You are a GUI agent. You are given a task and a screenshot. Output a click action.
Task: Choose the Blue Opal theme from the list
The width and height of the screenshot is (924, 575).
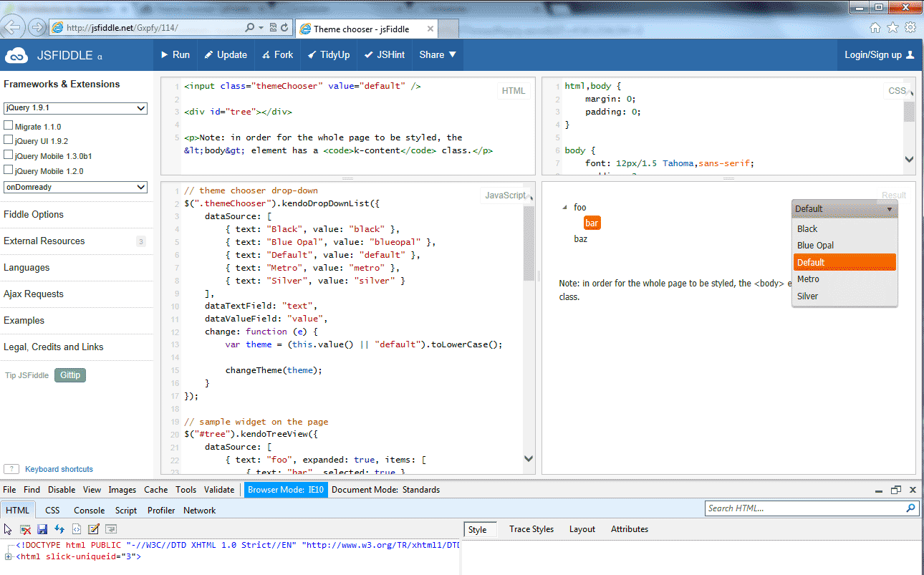click(x=816, y=246)
